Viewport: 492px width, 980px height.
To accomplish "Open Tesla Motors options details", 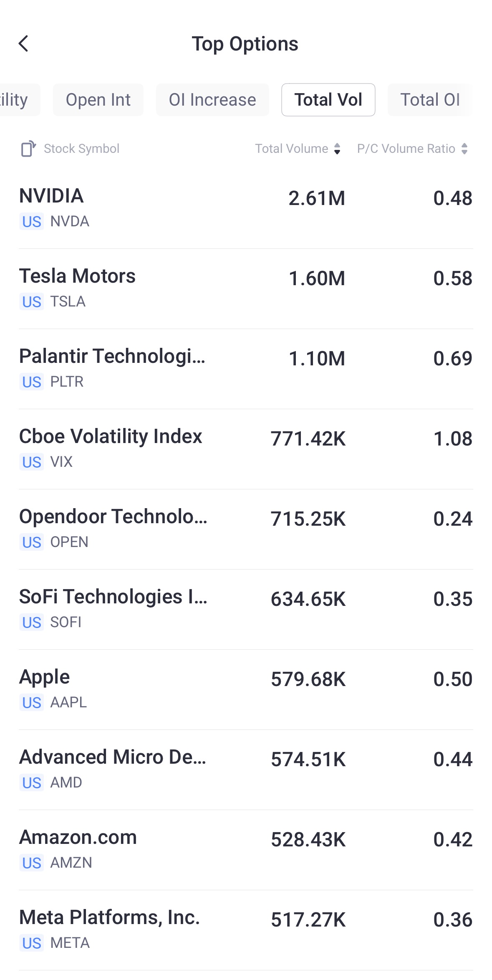I will (x=246, y=288).
